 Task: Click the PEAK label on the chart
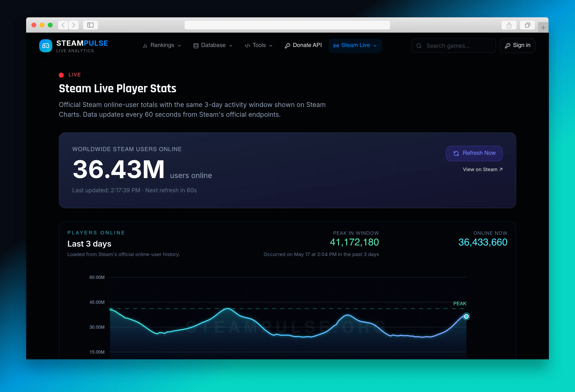click(x=460, y=304)
